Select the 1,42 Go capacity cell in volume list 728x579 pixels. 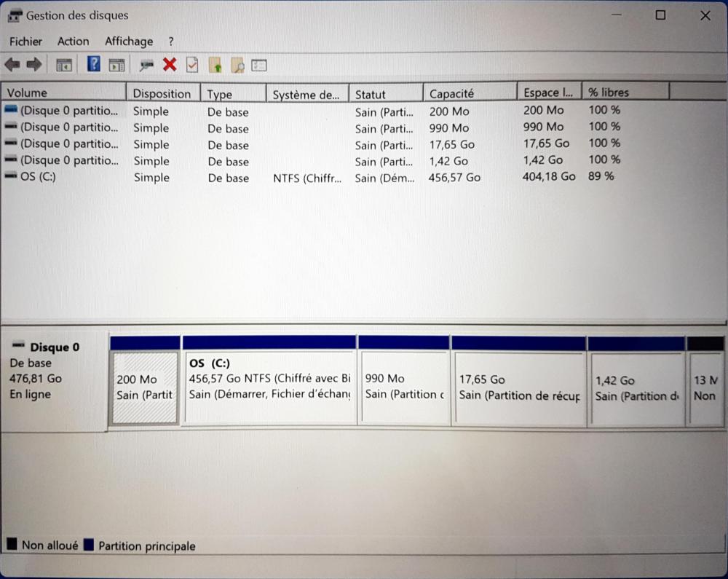pos(448,161)
